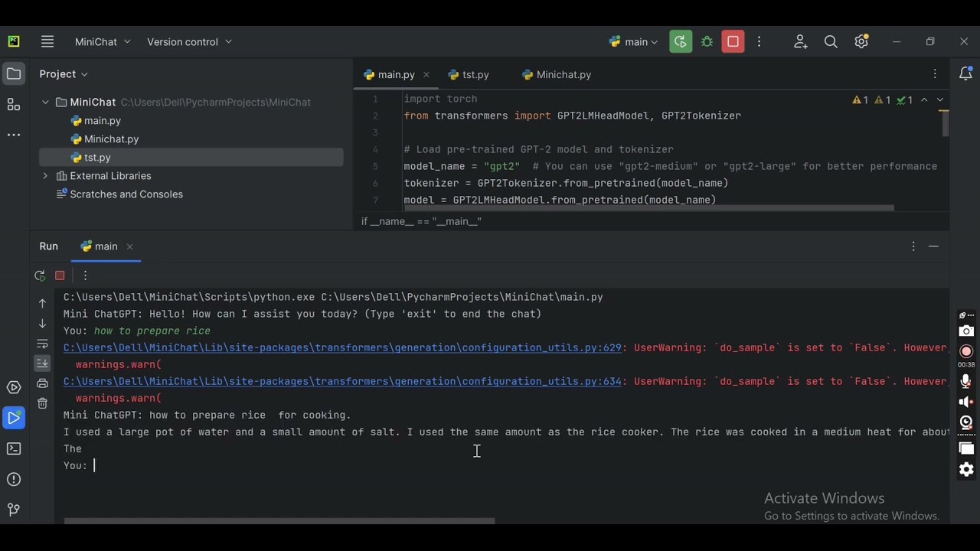Hide the Run tool window

pyautogui.click(x=933, y=246)
